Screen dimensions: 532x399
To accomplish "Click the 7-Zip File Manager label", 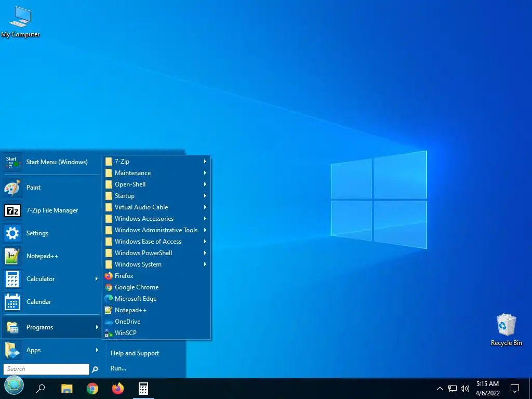I will [52, 211].
